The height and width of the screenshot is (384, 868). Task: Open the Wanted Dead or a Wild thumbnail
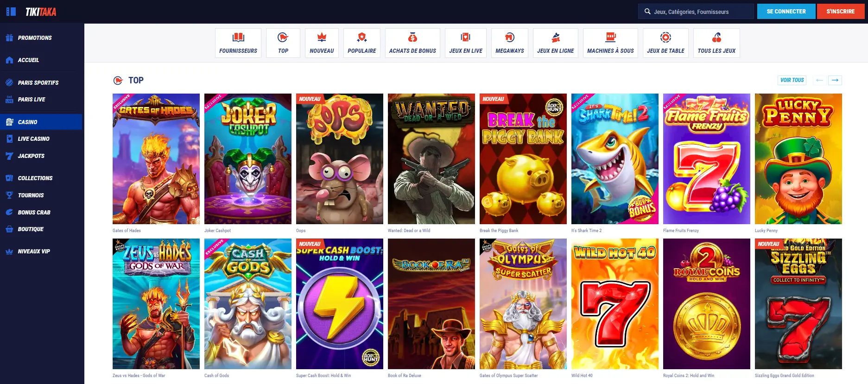point(431,159)
